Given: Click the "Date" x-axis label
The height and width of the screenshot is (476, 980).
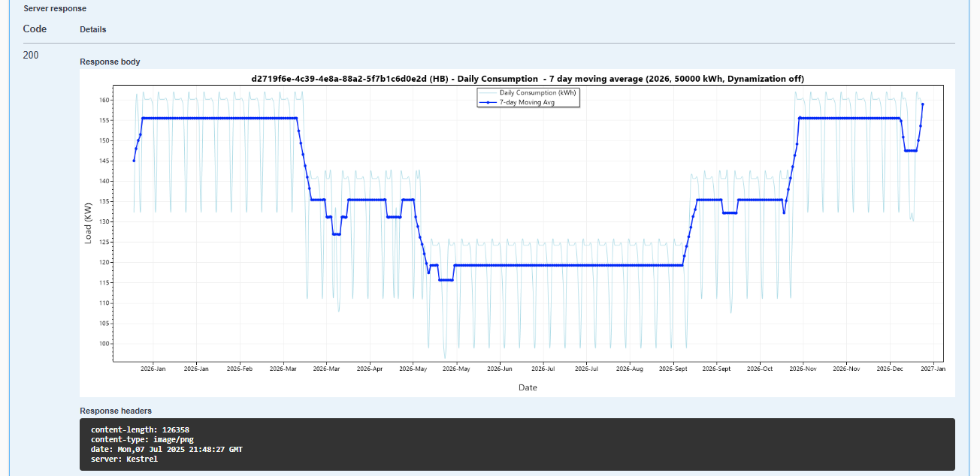Looking at the screenshot, I should pos(528,387).
